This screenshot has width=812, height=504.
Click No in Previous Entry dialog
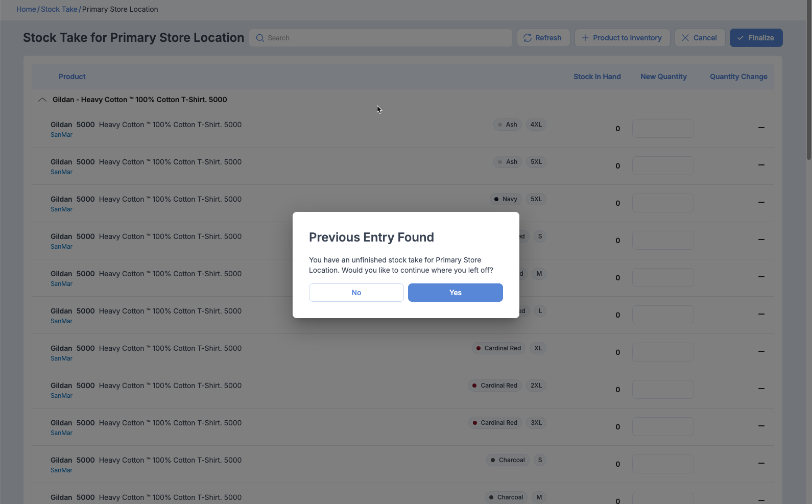[356, 293]
